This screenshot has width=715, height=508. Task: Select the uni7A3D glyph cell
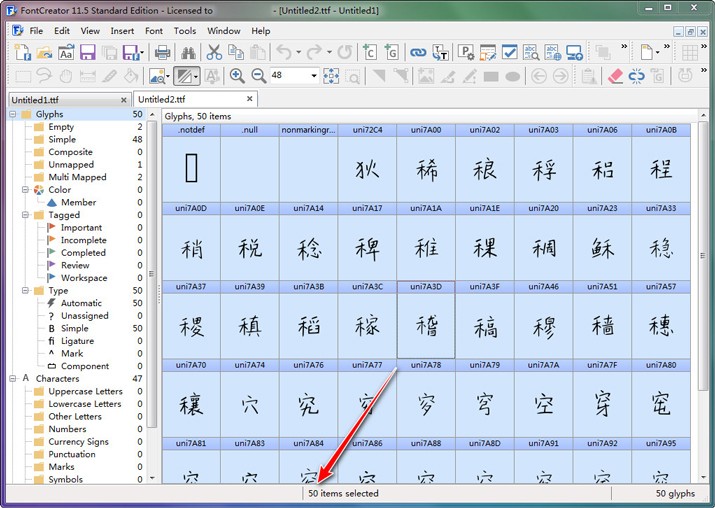click(426, 320)
